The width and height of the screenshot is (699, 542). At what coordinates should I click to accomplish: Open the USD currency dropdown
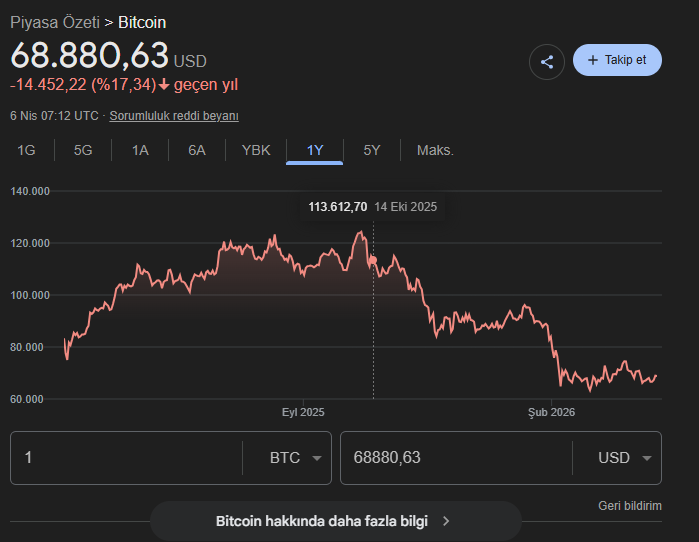(624, 458)
